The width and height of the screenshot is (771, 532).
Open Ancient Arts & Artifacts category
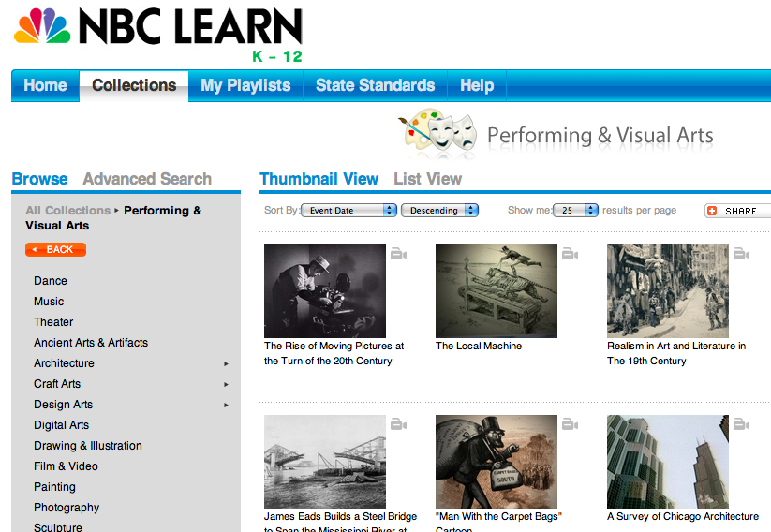pyautogui.click(x=91, y=343)
